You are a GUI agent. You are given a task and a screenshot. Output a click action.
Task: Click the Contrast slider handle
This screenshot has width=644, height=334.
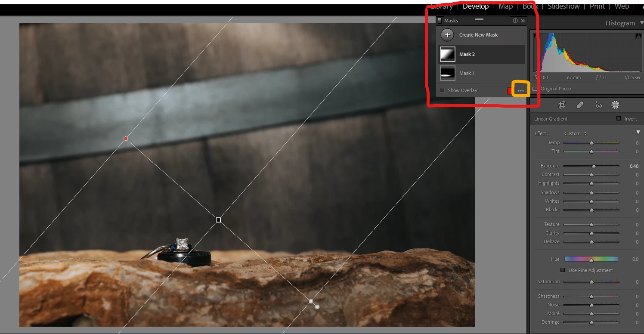point(591,175)
